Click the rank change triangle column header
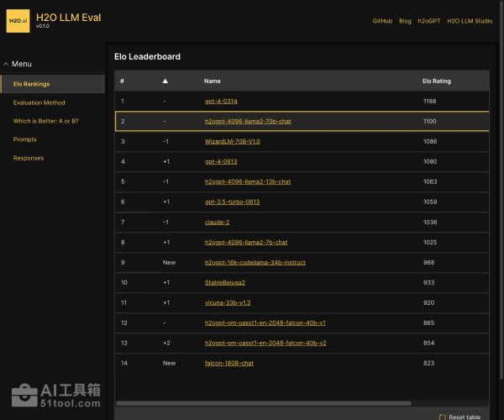The width and height of the screenshot is (504, 420). 165,81
